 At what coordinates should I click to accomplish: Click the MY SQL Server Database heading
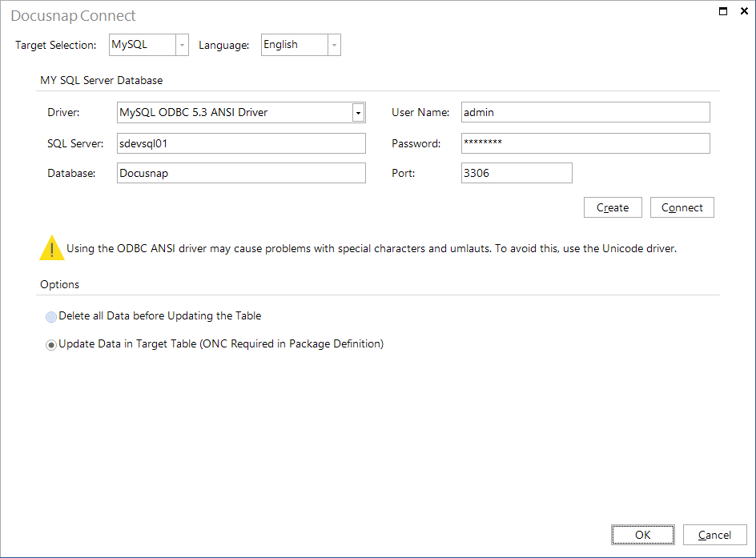click(x=101, y=81)
